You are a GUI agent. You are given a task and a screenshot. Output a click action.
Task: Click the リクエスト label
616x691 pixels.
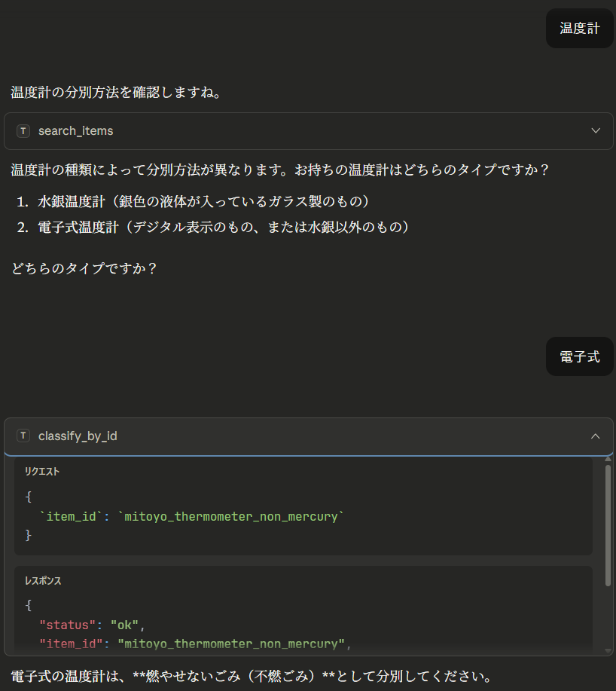click(42, 472)
